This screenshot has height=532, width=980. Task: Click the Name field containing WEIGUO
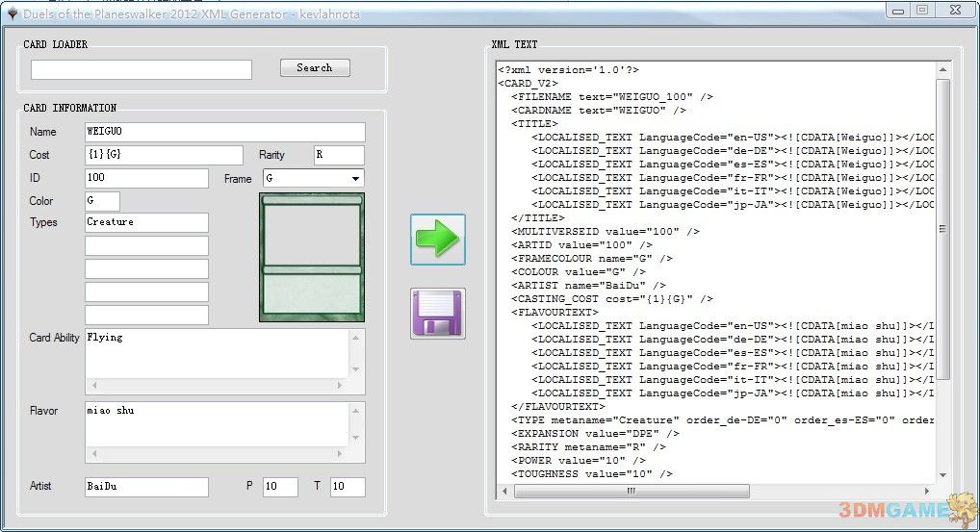coord(225,132)
